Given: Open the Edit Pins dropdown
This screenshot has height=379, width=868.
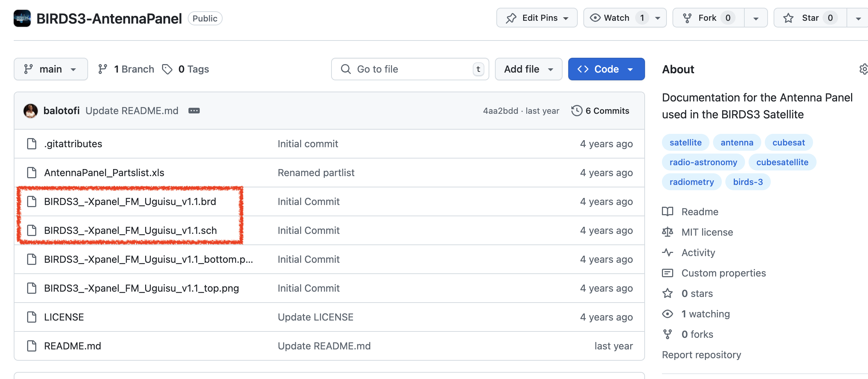Looking at the screenshot, I should 537,18.
